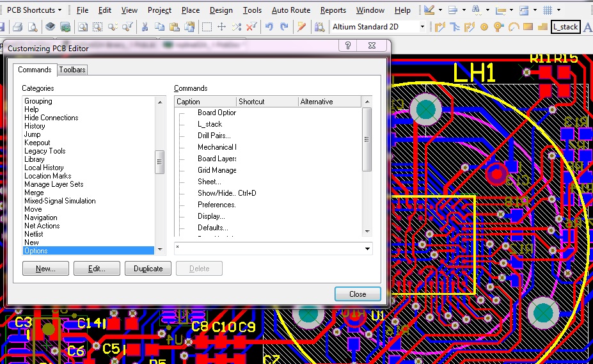Open the Design menu
This screenshot has width=593, height=364.
221,10
